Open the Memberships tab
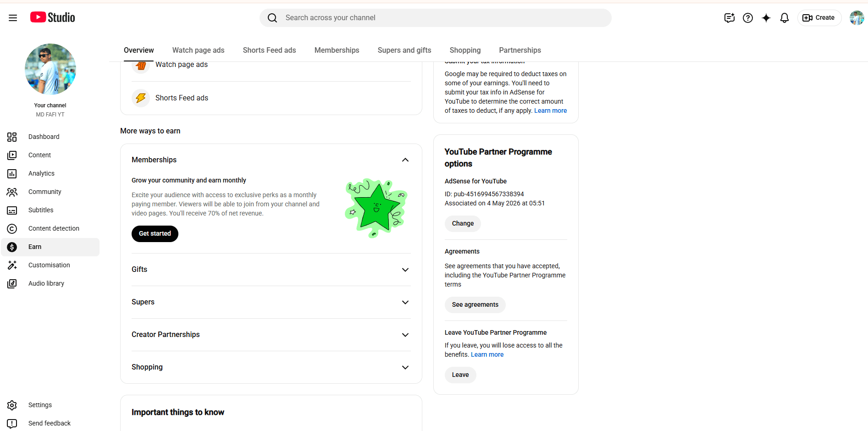The height and width of the screenshot is (431, 868). click(x=337, y=50)
